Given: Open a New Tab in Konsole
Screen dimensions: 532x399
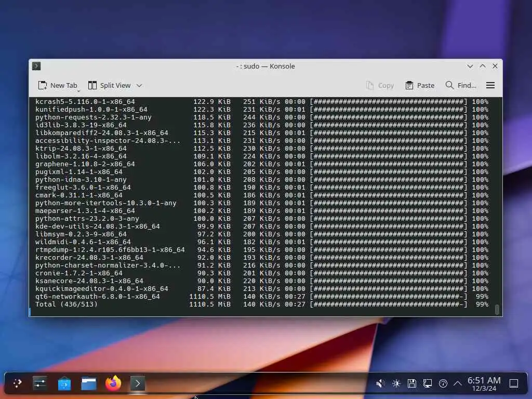Looking at the screenshot, I should tap(58, 86).
